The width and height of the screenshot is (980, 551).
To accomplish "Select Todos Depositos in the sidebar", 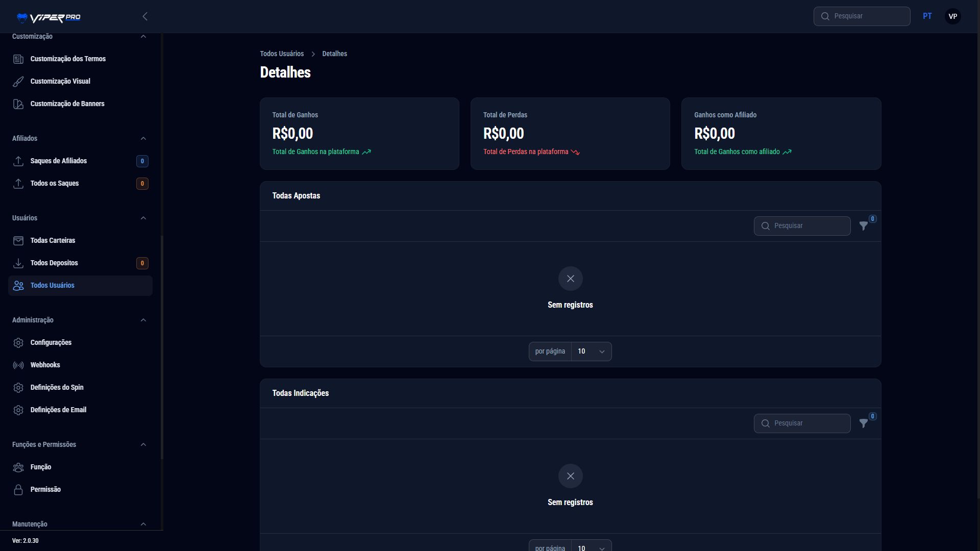I will tap(54, 263).
